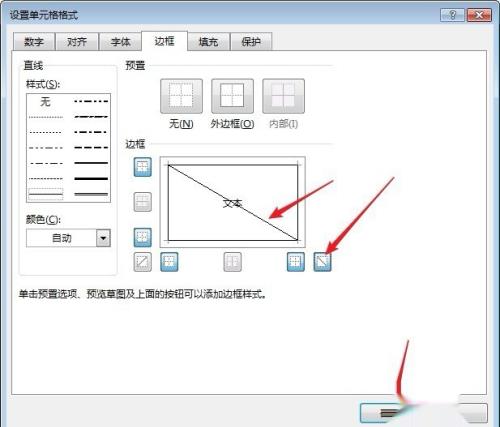Select the 边框 tab
This screenshot has height=427, width=500.
click(164, 41)
